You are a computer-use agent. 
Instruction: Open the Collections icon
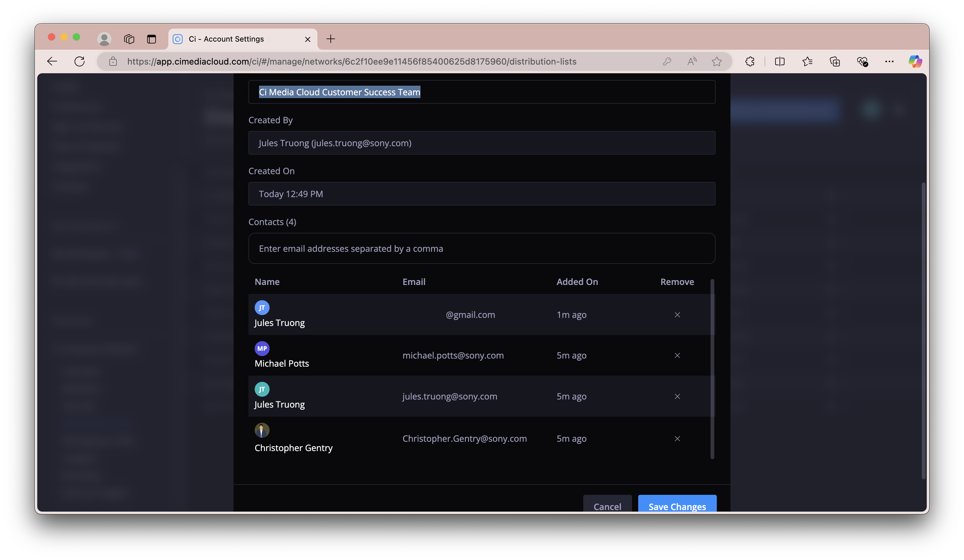click(x=835, y=61)
